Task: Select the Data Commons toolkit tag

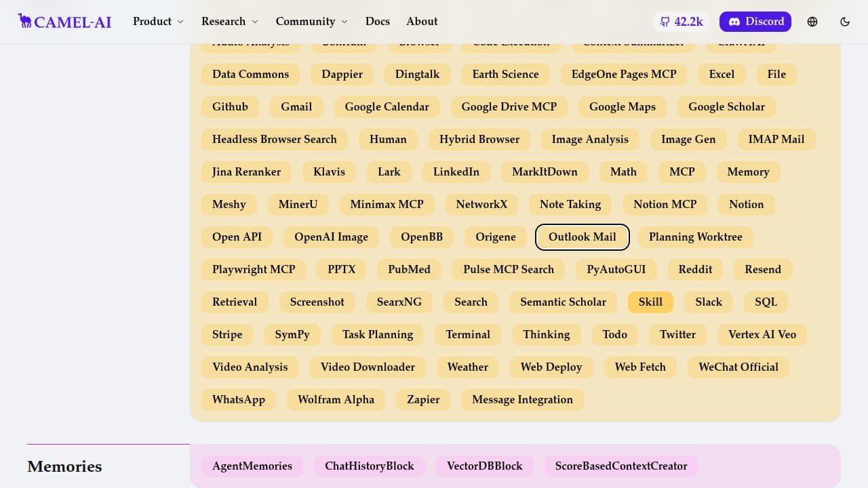Action: 251,75
